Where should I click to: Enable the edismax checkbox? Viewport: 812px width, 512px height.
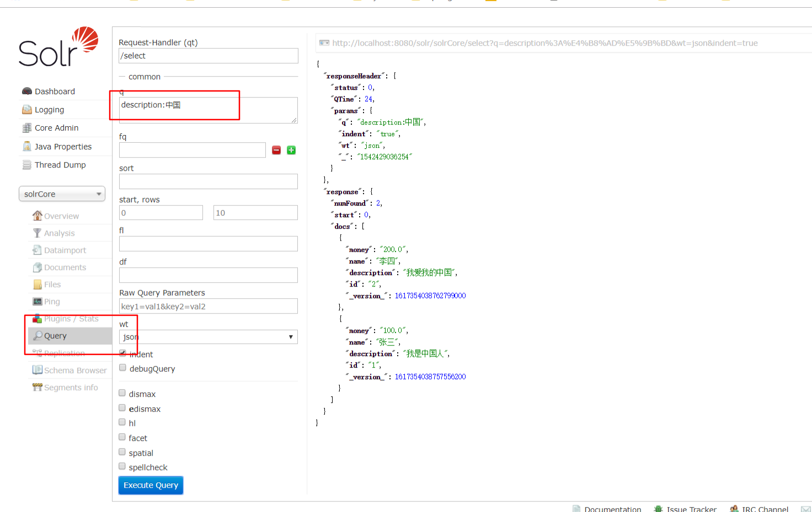[122, 408]
